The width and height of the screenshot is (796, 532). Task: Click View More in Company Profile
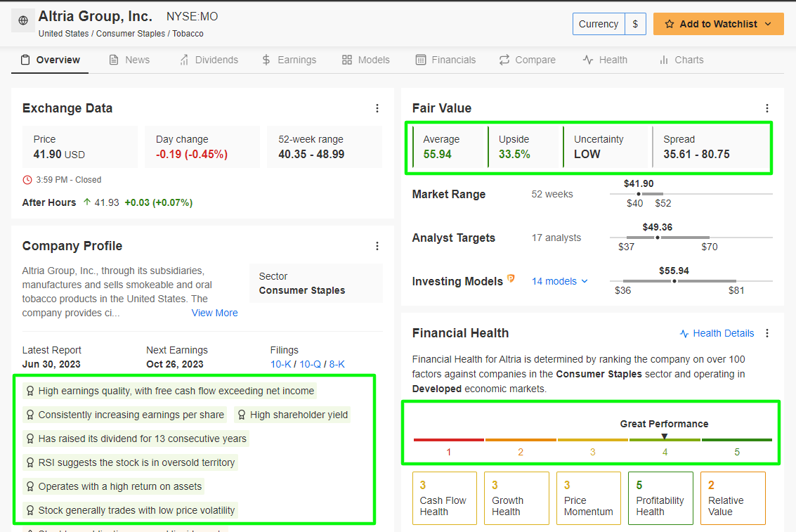(x=214, y=313)
